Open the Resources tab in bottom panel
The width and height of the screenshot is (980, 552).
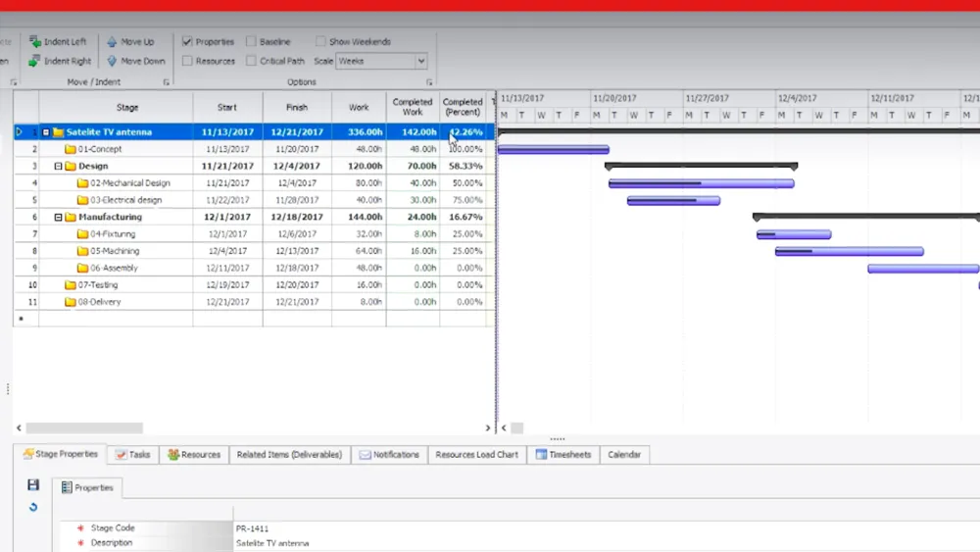[x=194, y=455]
